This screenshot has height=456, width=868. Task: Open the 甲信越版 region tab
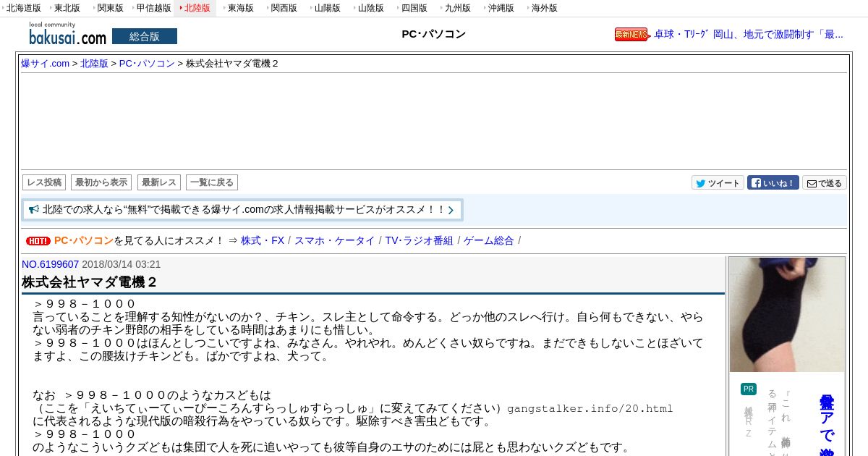click(153, 8)
